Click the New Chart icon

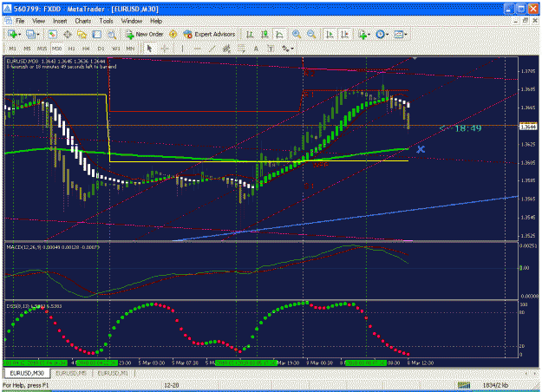tap(12, 34)
